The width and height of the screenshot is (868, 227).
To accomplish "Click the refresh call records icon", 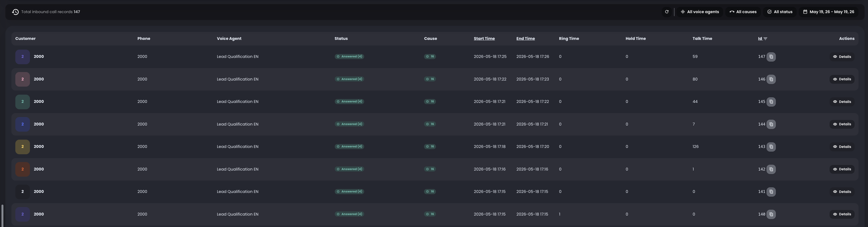I will pos(667,12).
